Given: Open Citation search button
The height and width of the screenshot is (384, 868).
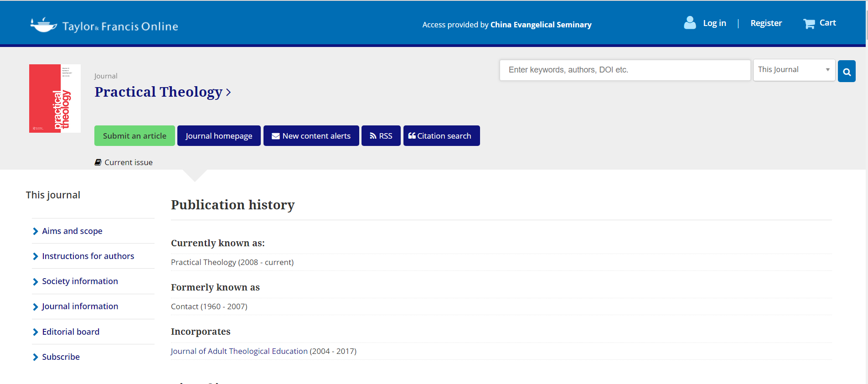Looking at the screenshot, I should click(441, 136).
